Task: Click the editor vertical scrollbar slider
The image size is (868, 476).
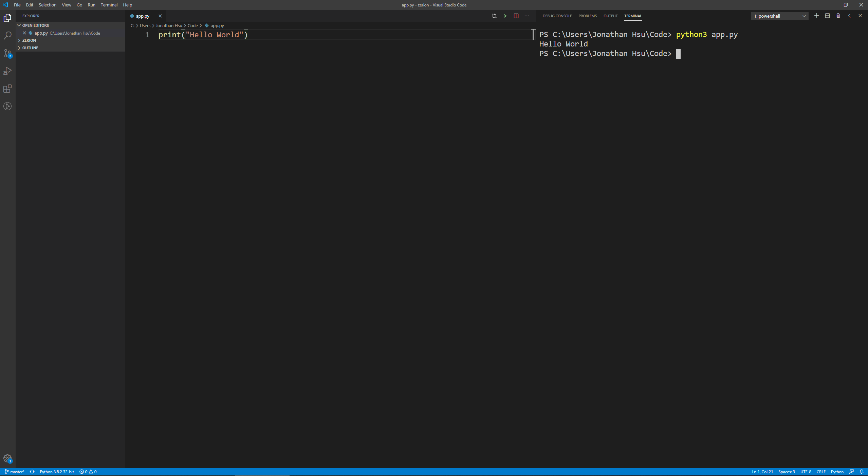Action: (x=533, y=35)
